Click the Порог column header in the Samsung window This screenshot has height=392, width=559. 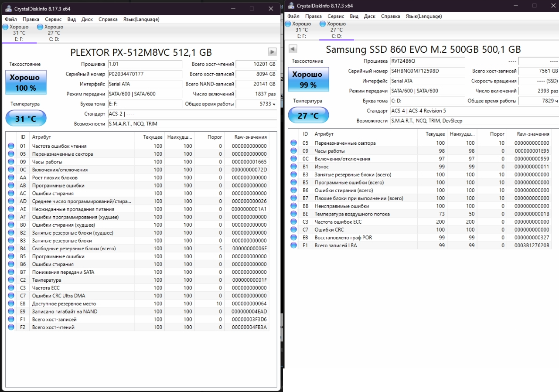498,134
